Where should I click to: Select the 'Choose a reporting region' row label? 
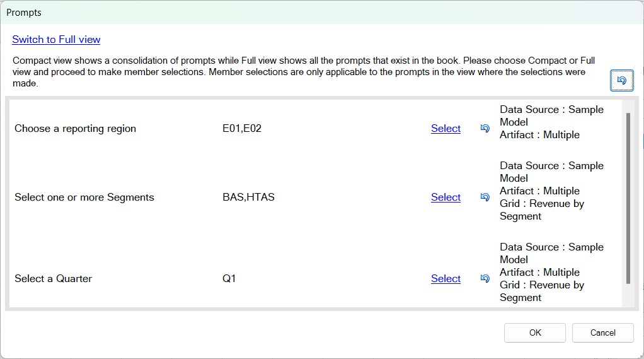75,129
